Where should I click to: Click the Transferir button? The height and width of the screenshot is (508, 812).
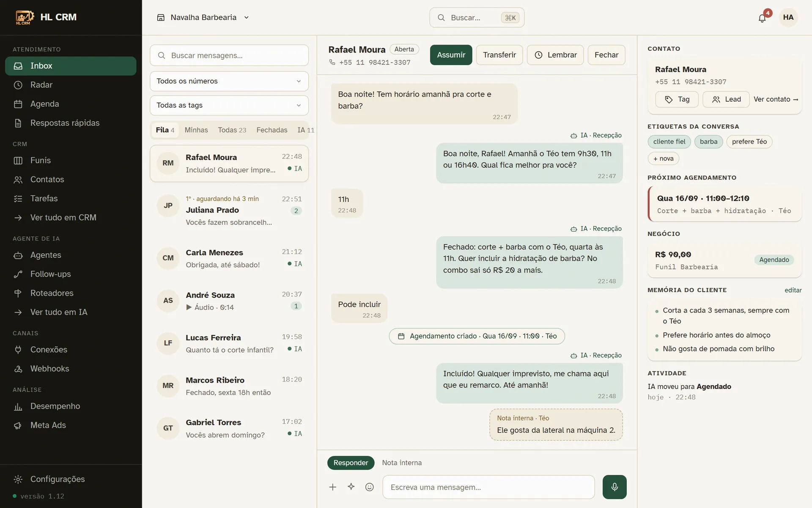tap(499, 55)
